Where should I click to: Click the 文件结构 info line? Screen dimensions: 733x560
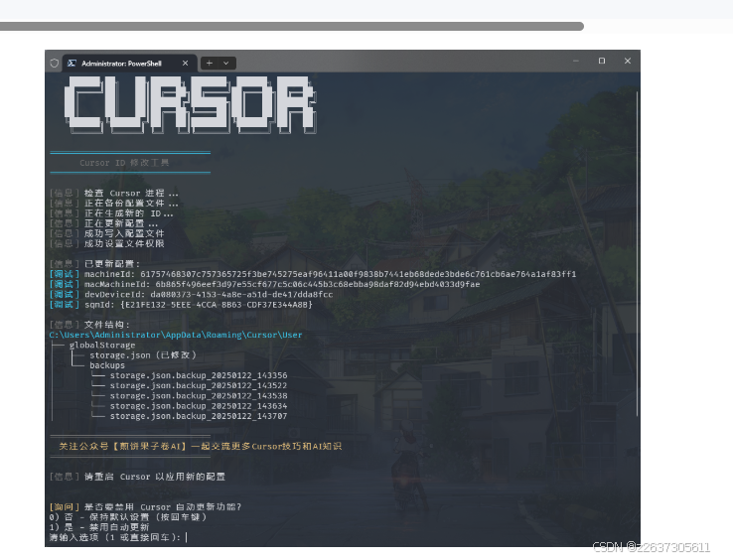tap(89, 325)
